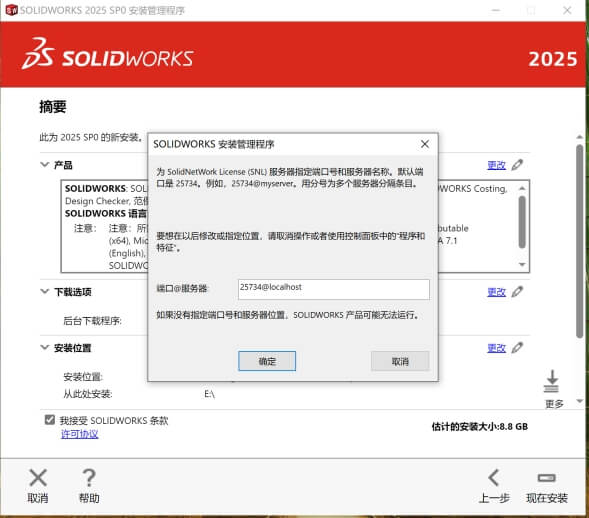This screenshot has height=518, width=589.
Task: Click the SW app icon in title bar
Action: 12,10
